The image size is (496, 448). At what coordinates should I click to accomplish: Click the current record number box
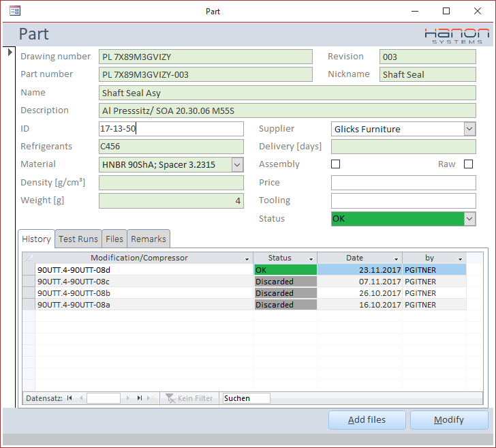104,398
